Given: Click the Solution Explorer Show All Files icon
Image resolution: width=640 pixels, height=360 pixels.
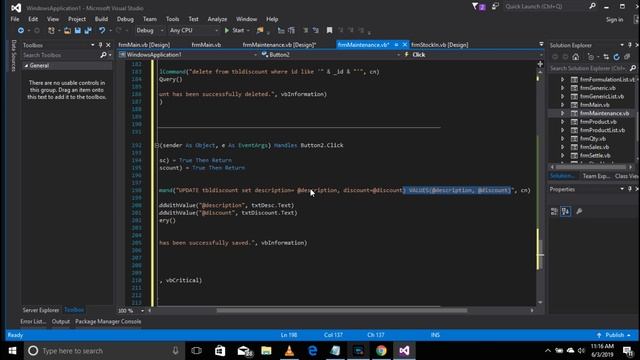Looking at the screenshot, I should pos(627,57).
